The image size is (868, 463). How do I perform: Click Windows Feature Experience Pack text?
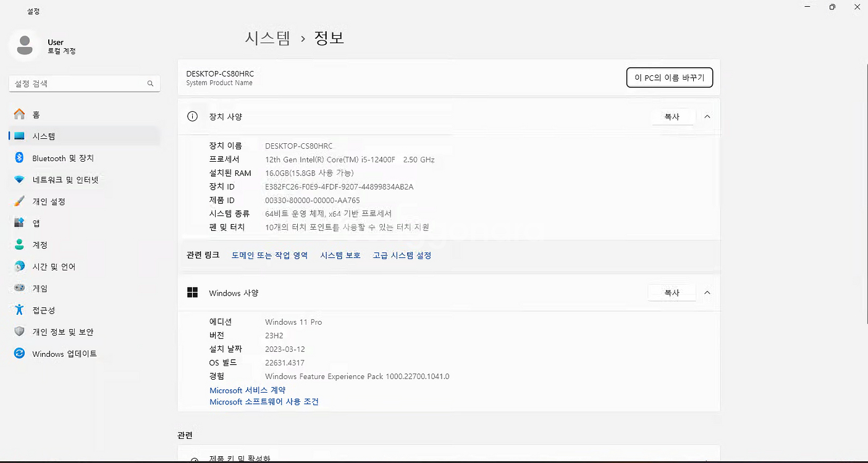click(357, 376)
